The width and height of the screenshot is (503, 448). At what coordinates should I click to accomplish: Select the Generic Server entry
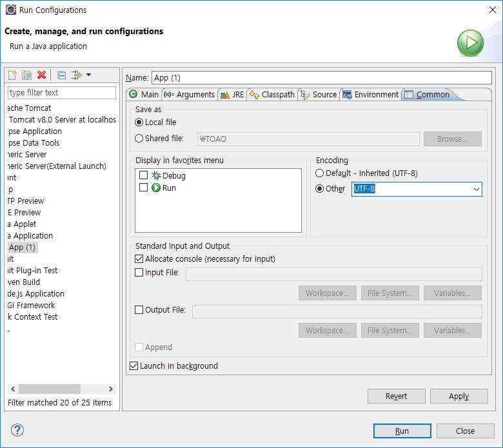[27, 154]
